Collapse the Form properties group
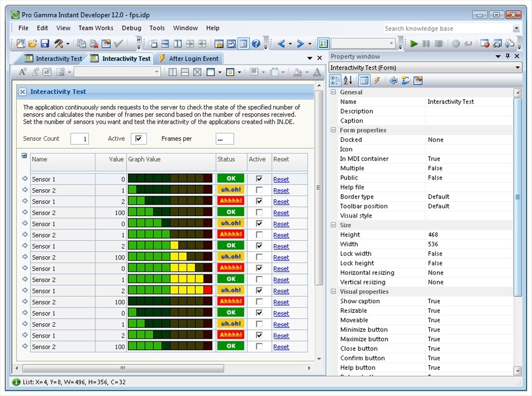This screenshot has width=532, height=396. click(x=334, y=130)
